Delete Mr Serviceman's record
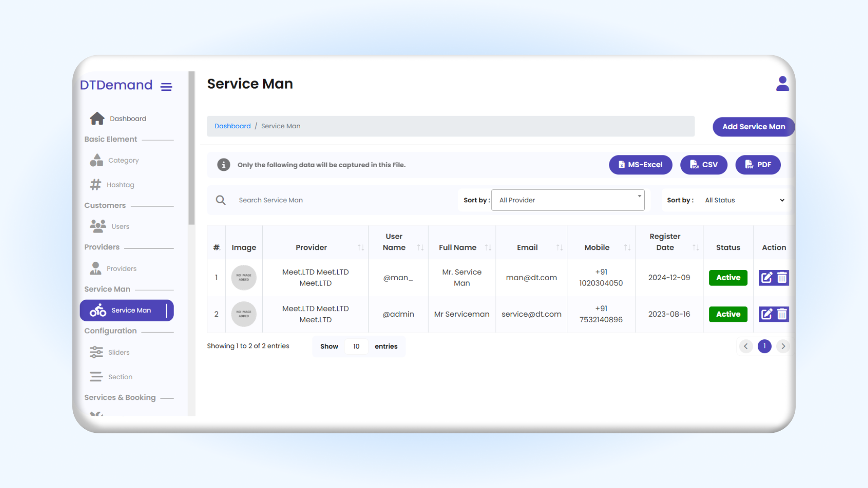This screenshot has width=868, height=488. (x=782, y=314)
